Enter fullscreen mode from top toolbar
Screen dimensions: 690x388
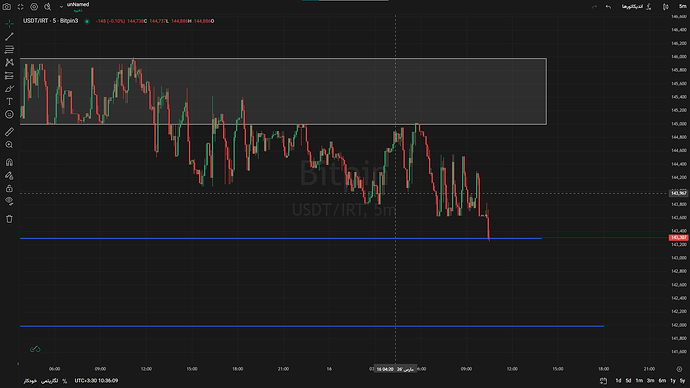click(20, 7)
